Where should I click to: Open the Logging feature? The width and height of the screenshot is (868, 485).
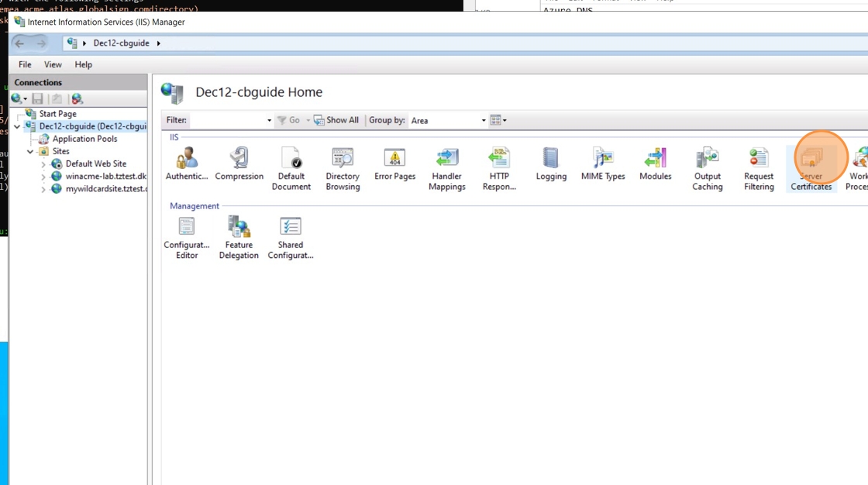[x=551, y=164]
